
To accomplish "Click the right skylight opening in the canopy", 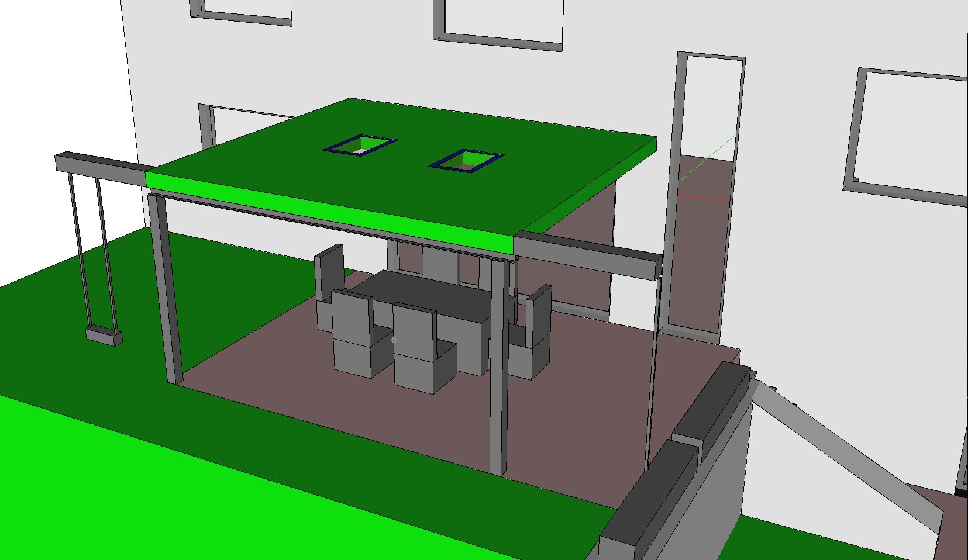I will (x=466, y=161).
